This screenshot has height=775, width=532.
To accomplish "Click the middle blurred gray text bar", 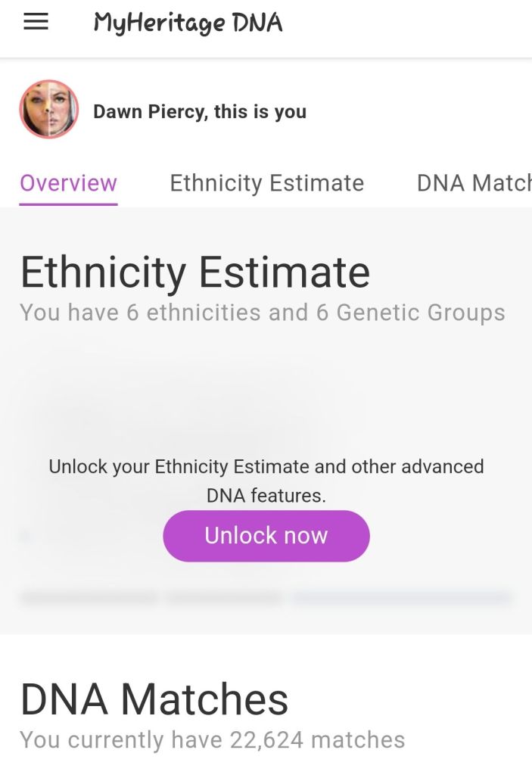I will click(223, 598).
